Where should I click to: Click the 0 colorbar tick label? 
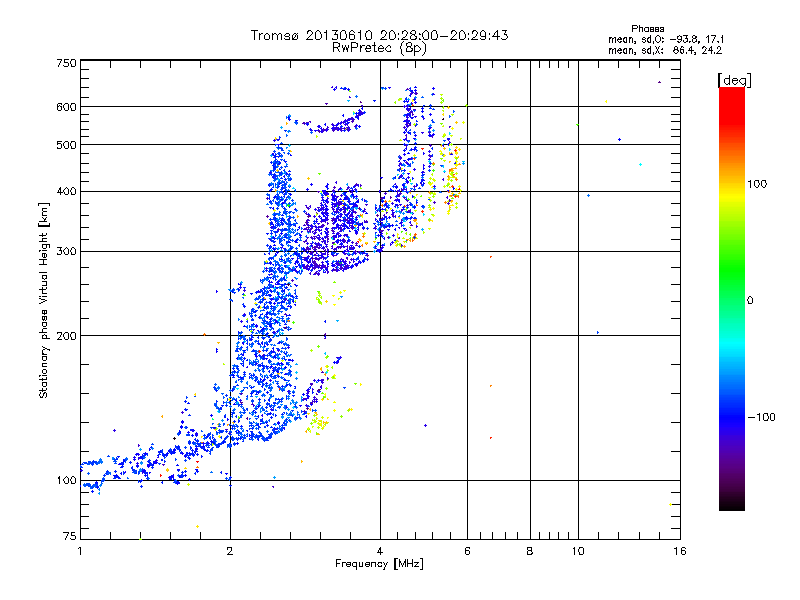tap(750, 301)
